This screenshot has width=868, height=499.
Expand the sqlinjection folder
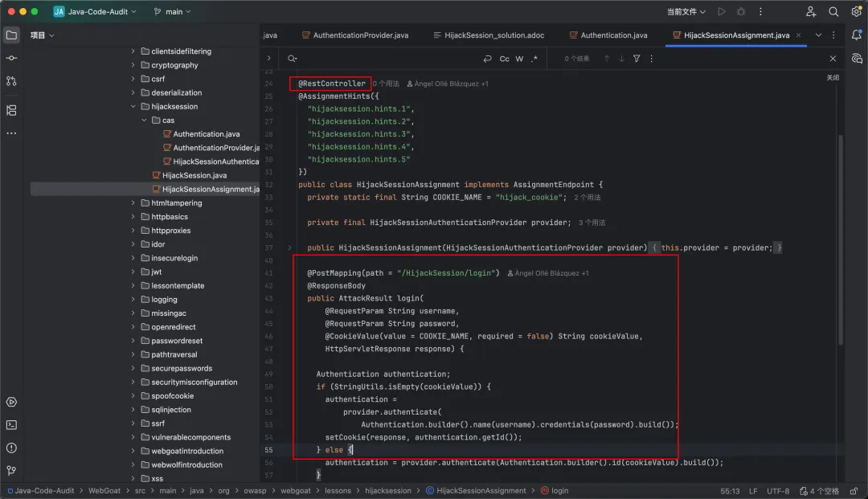pos(133,409)
